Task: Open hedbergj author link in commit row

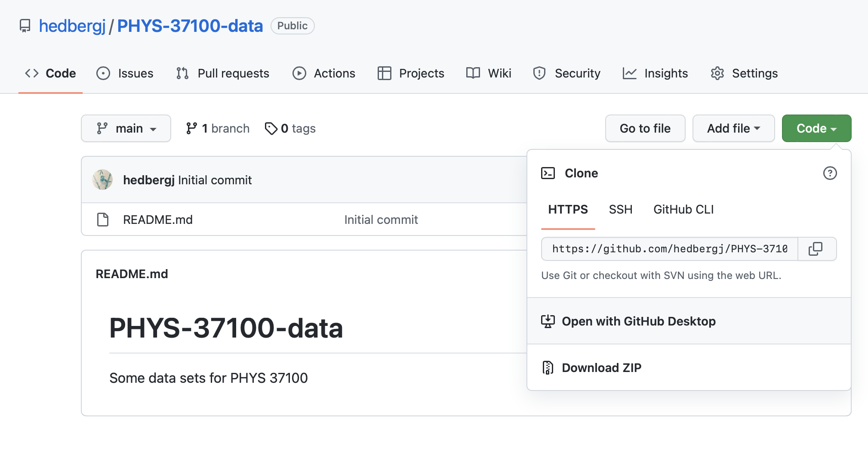Action: coord(149,180)
